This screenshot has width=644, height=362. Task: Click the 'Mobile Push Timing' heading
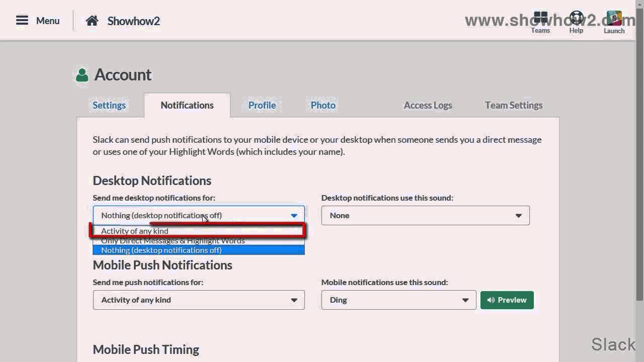coord(146,349)
